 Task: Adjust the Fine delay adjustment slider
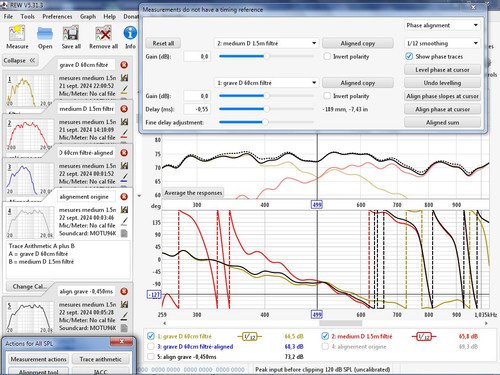266,122
